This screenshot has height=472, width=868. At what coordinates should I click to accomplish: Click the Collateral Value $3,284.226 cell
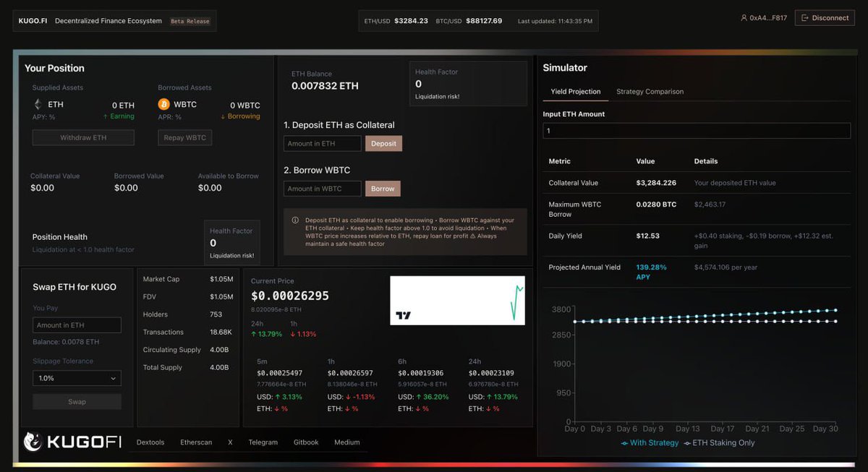(x=656, y=183)
